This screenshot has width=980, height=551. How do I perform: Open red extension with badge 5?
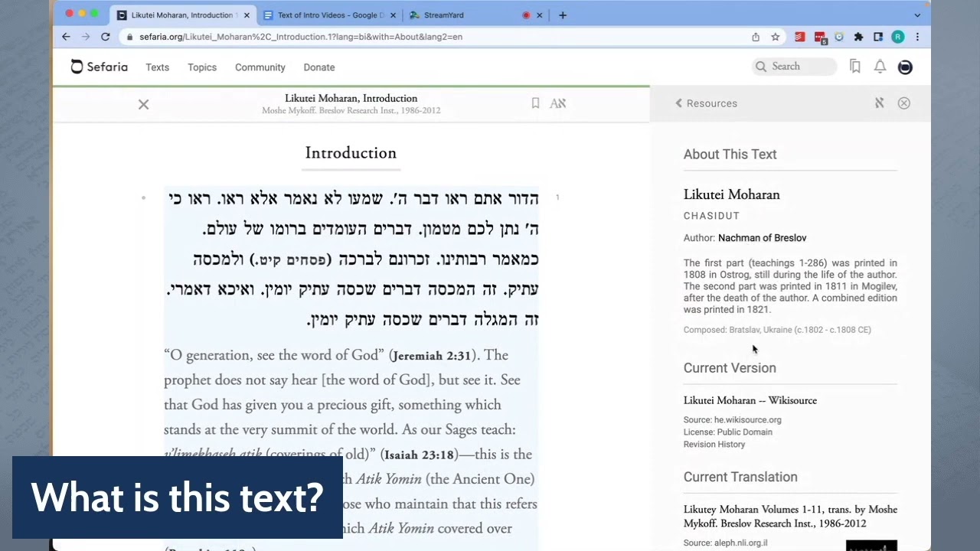coord(820,37)
